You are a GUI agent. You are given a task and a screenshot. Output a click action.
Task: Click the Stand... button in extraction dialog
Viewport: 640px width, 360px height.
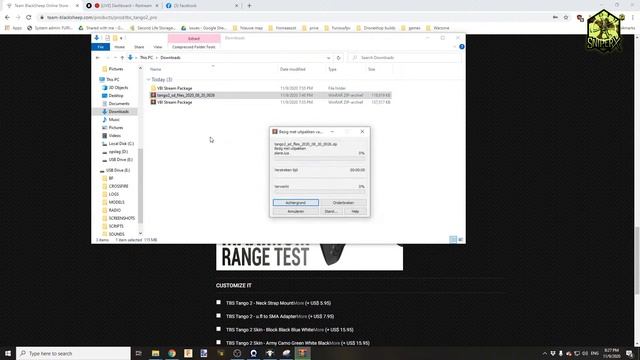(x=330, y=211)
